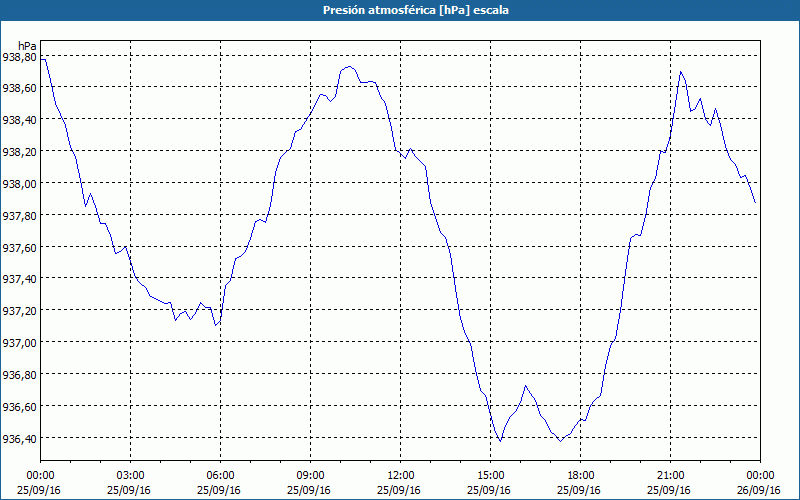The image size is (800, 500).
Task: Select the 937,60 y-axis value
Action: (x=19, y=247)
